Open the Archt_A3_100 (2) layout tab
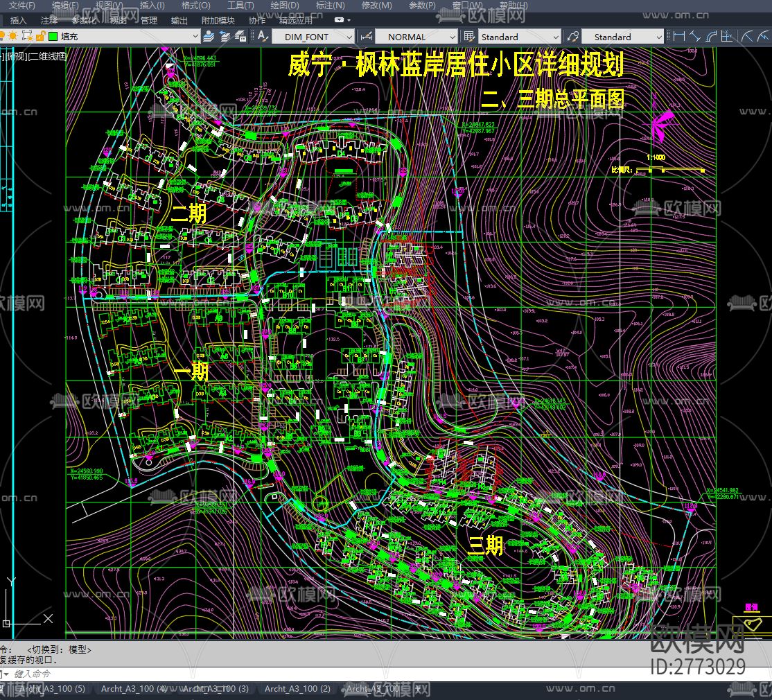 click(297, 689)
